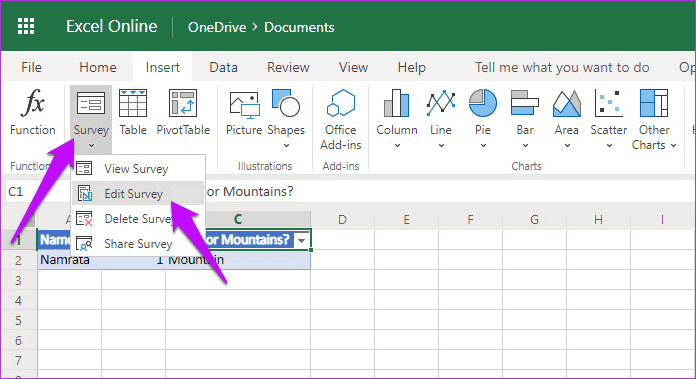696x379 pixels.
Task: Go to the OneDrive breadcrumb link
Action: tap(217, 27)
